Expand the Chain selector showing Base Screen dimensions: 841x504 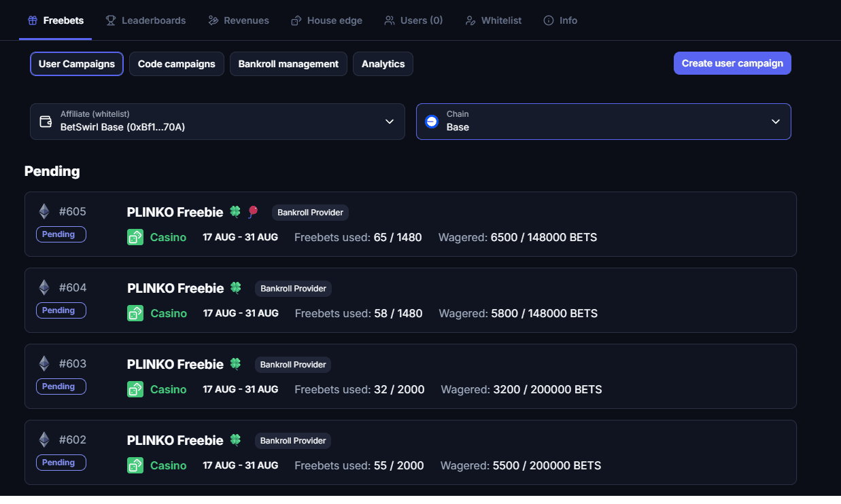602,121
